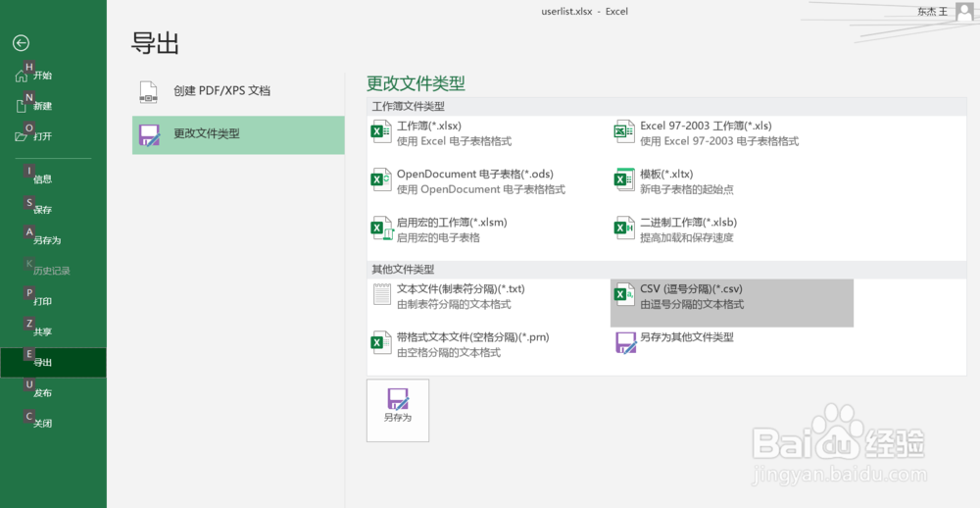Select 保存 in the sidebar

[53, 210]
